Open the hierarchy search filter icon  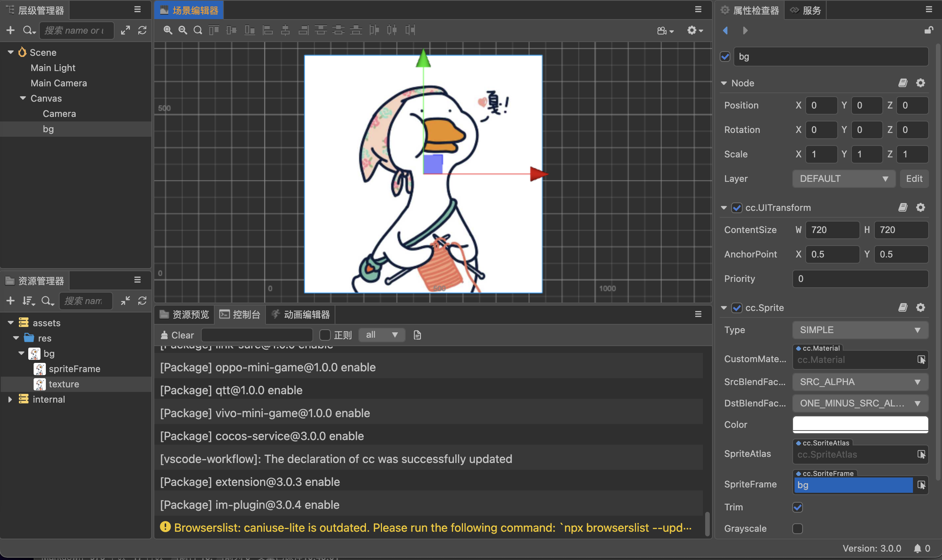tap(29, 30)
